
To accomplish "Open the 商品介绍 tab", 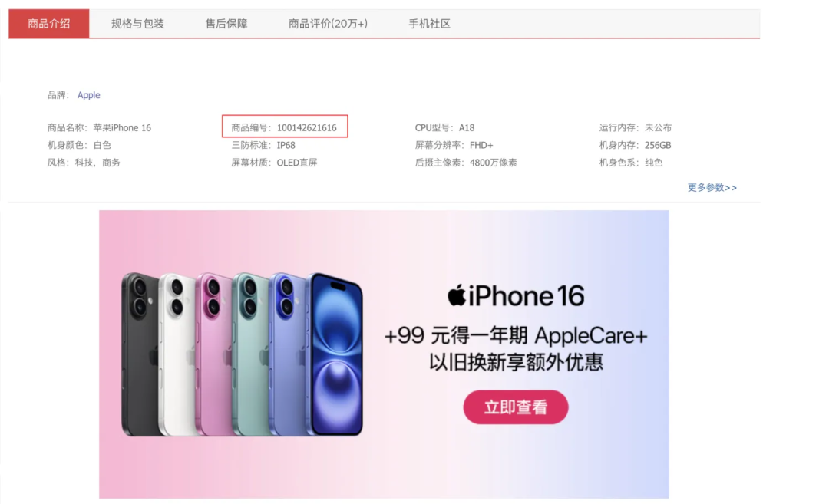I will coord(48,24).
